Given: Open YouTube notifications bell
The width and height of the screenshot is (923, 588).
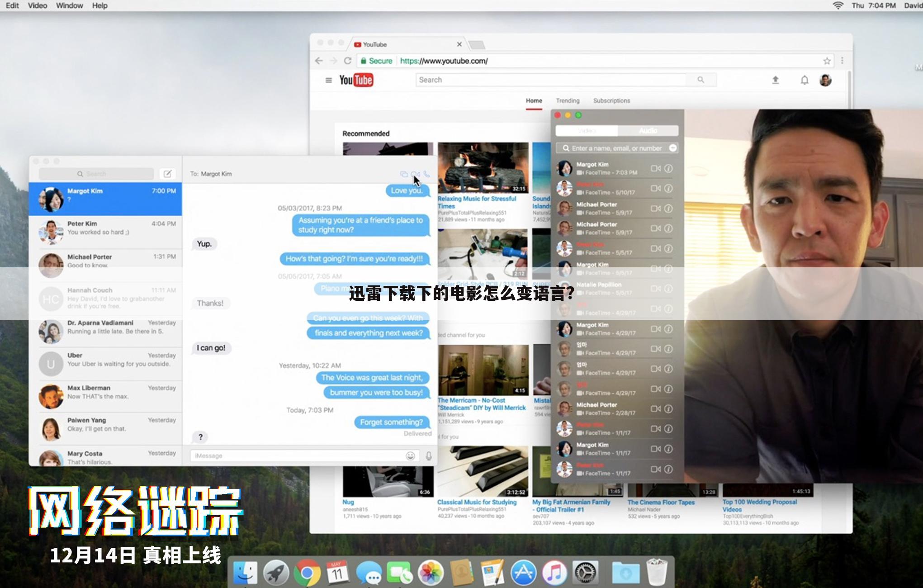Looking at the screenshot, I should (805, 80).
